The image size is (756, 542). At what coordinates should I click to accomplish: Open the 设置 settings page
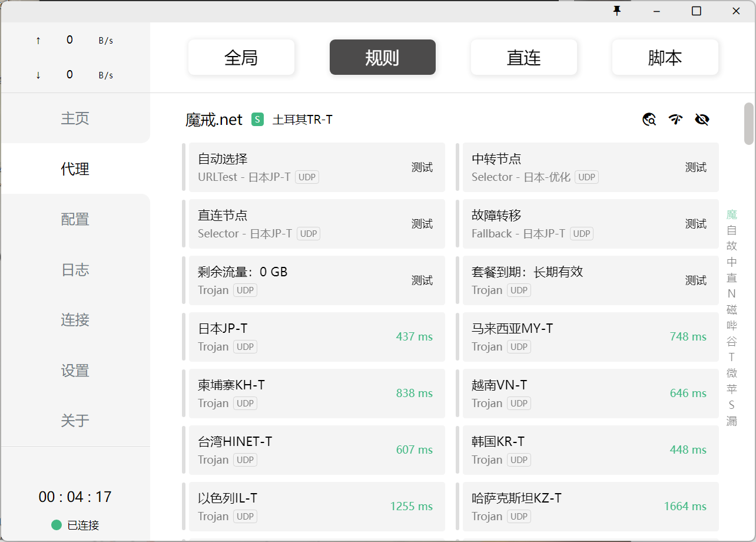[75, 371]
